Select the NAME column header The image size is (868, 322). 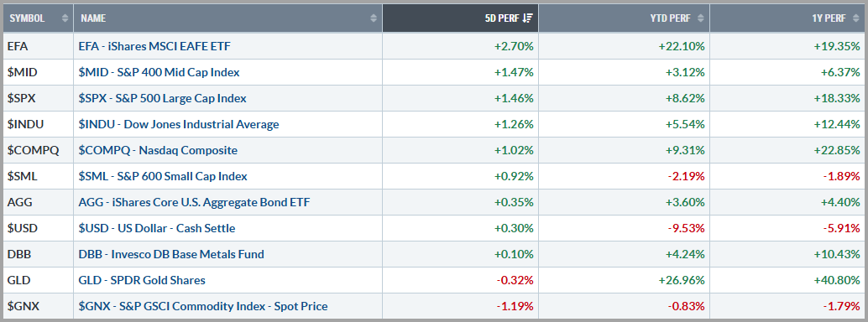[x=227, y=18]
